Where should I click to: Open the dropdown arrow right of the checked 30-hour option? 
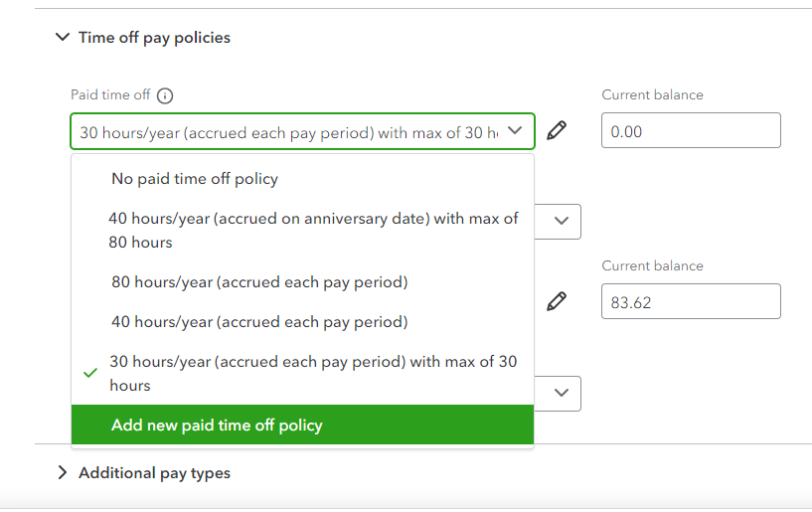561,393
